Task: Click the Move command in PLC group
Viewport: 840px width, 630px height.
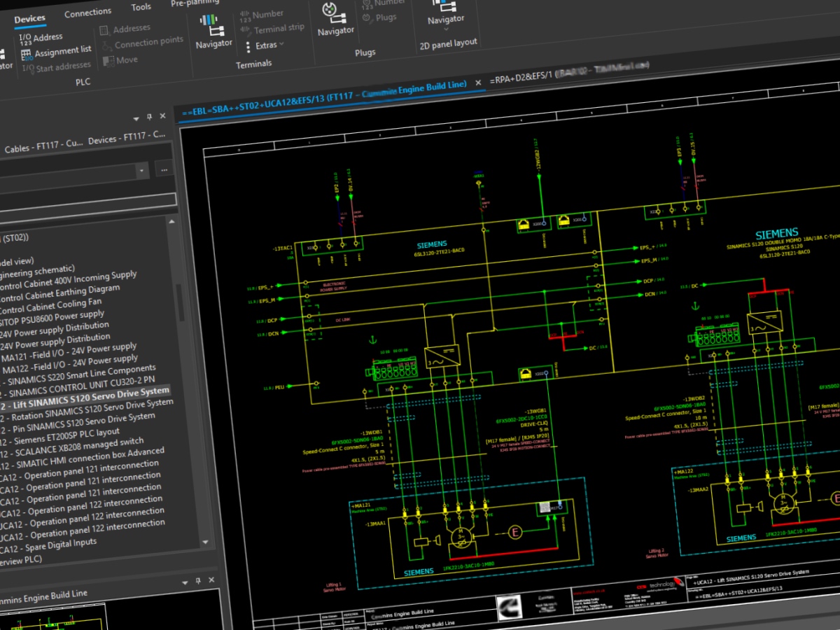Action: tap(120, 60)
